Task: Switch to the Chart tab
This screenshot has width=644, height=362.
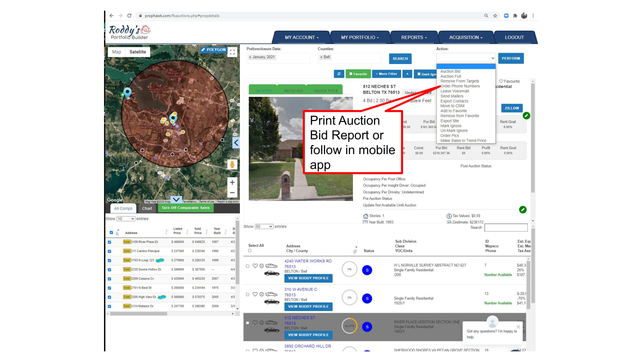Action: (x=147, y=209)
